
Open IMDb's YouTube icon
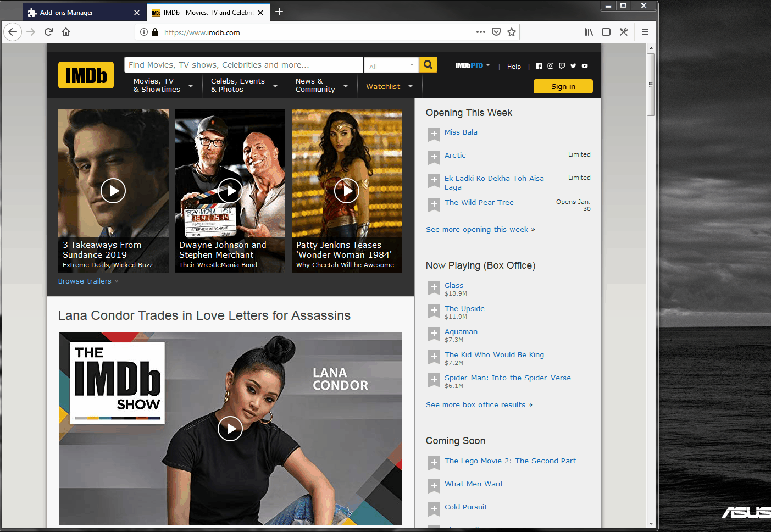point(585,66)
